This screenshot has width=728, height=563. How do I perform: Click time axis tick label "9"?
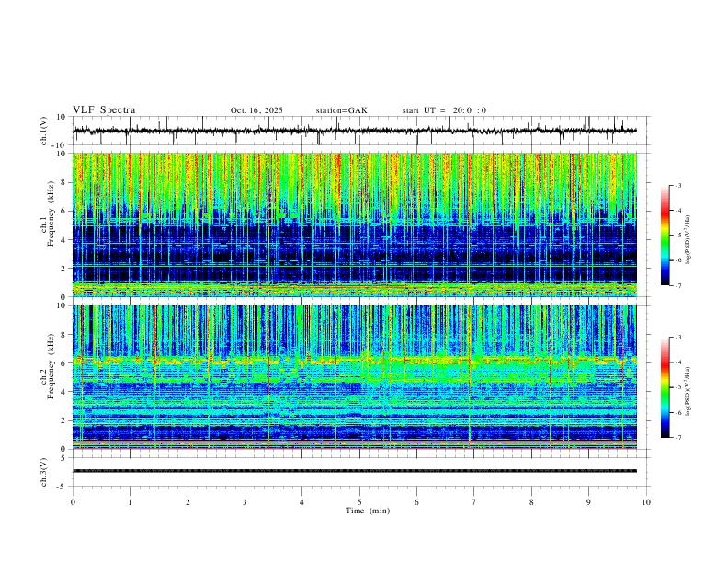pos(588,502)
